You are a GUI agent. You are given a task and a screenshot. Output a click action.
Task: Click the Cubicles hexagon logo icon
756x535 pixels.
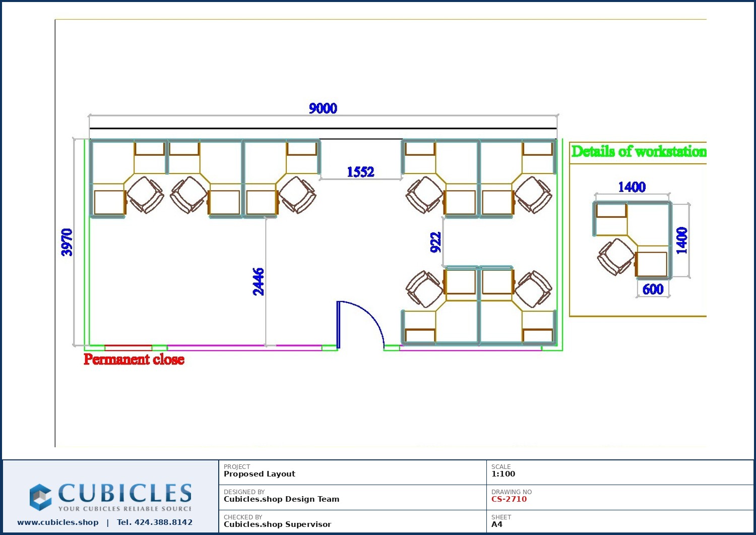(40, 497)
